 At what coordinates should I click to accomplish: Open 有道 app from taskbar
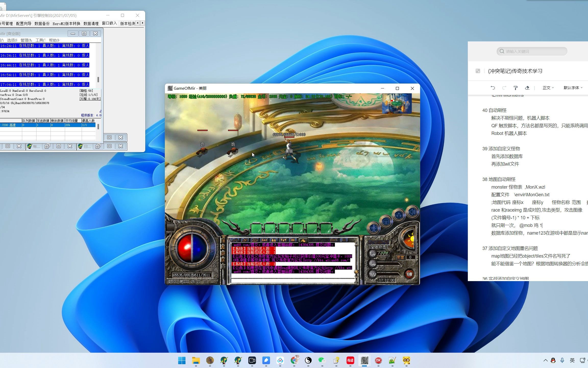tap(350, 360)
